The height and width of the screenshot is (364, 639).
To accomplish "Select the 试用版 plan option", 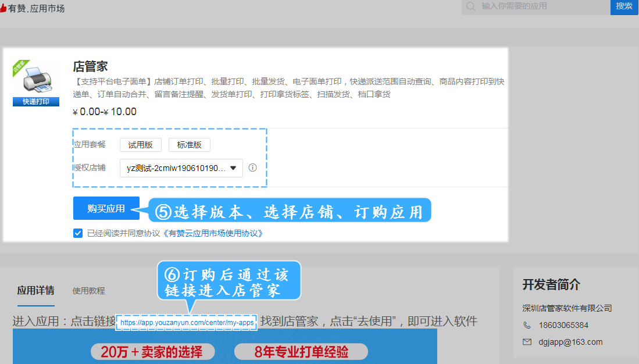I will point(141,145).
